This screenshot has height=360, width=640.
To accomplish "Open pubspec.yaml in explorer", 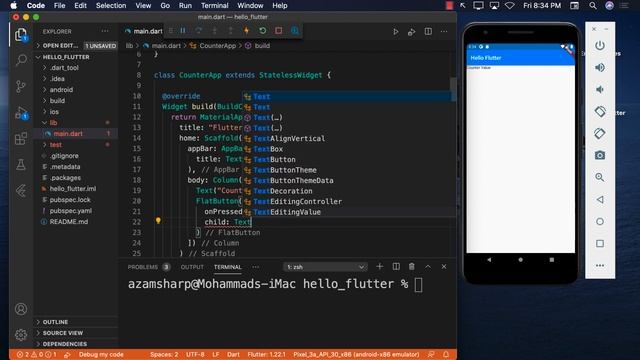I will click(71, 211).
